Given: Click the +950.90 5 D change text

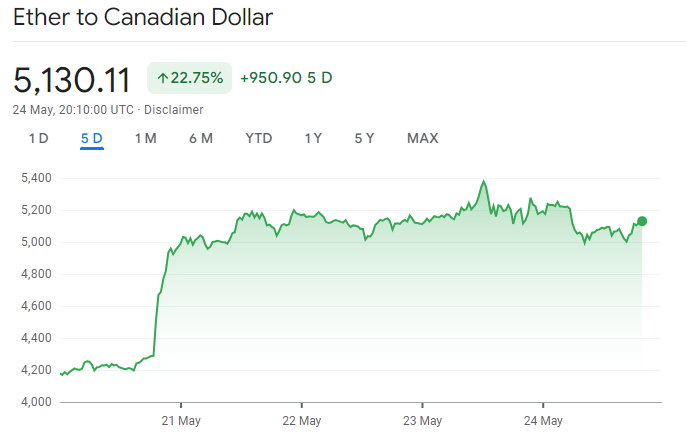Looking at the screenshot, I should pos(286,78).
